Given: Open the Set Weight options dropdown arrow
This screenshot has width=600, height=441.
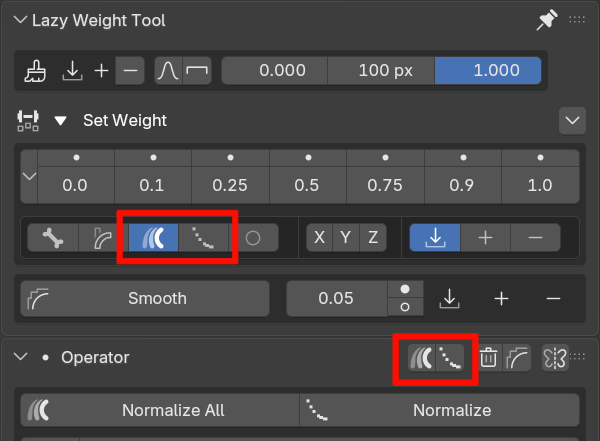Looking at the screenshot, I should point(572,121).
